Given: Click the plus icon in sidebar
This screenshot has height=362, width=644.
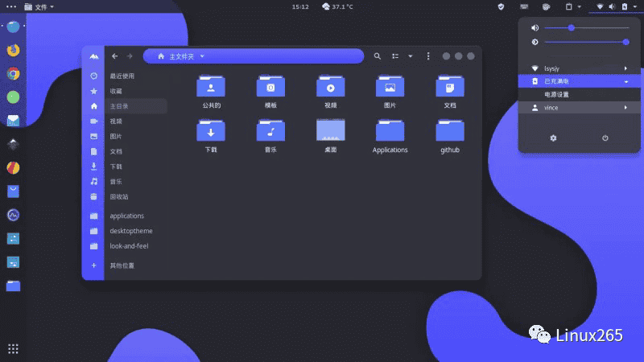Looking at the screenshot, I should [x=93, y=265].
